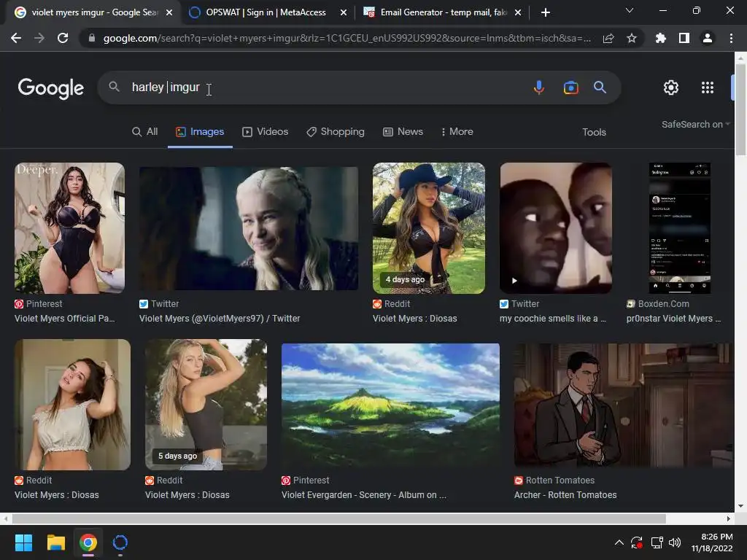The height and width of the screenshot is (560, 747).
Task: Open the Windows Start menu
Action: point(23,542)
